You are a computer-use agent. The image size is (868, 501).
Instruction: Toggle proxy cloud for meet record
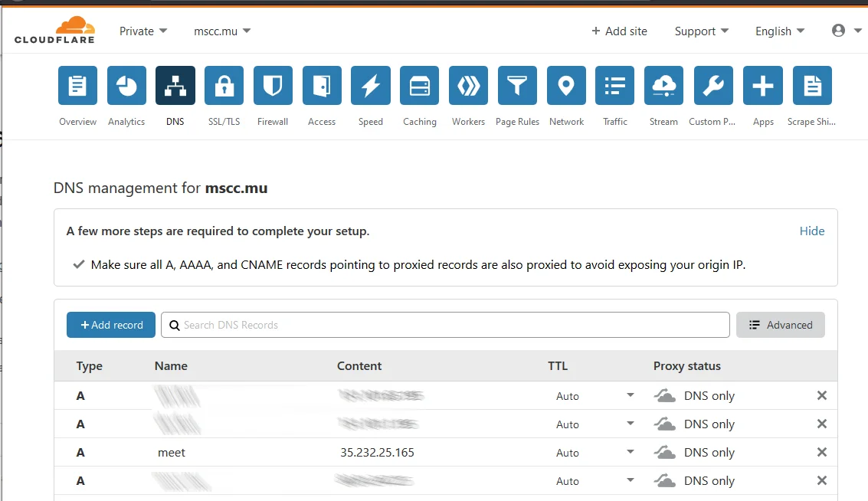[x=665, y=452]
